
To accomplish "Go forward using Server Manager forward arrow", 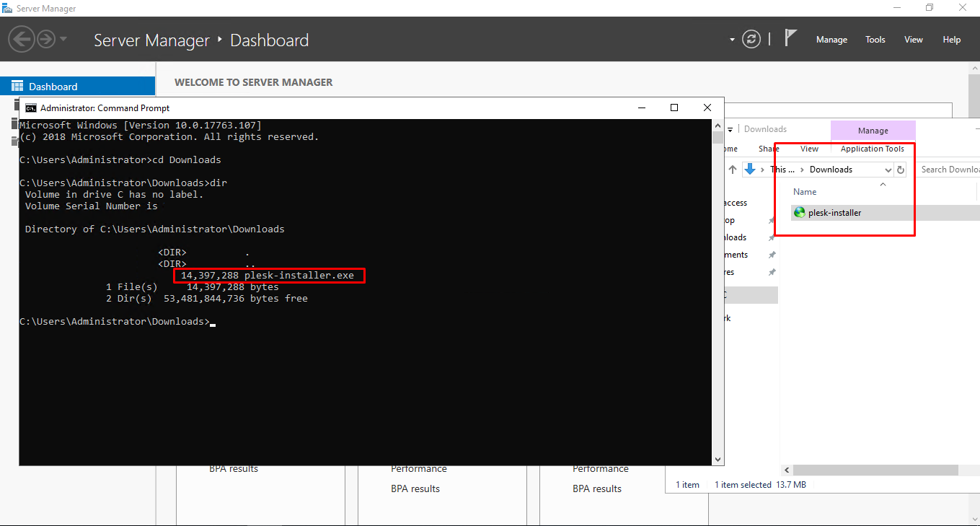I will 46,39.
